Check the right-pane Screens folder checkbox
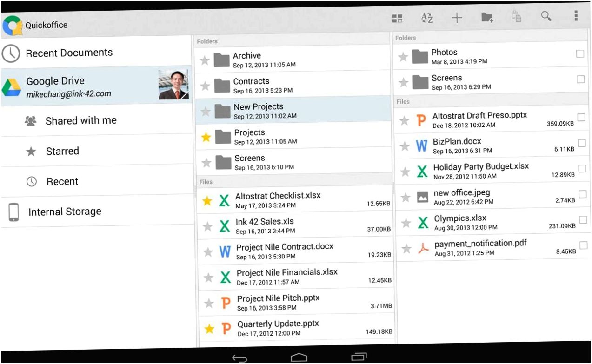 (580, 79)
